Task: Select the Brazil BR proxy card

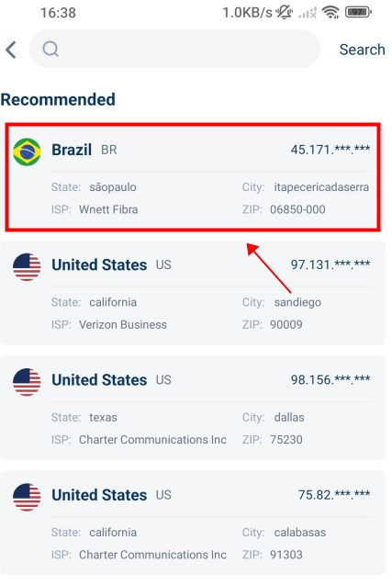Action: (x=193, y=177)
